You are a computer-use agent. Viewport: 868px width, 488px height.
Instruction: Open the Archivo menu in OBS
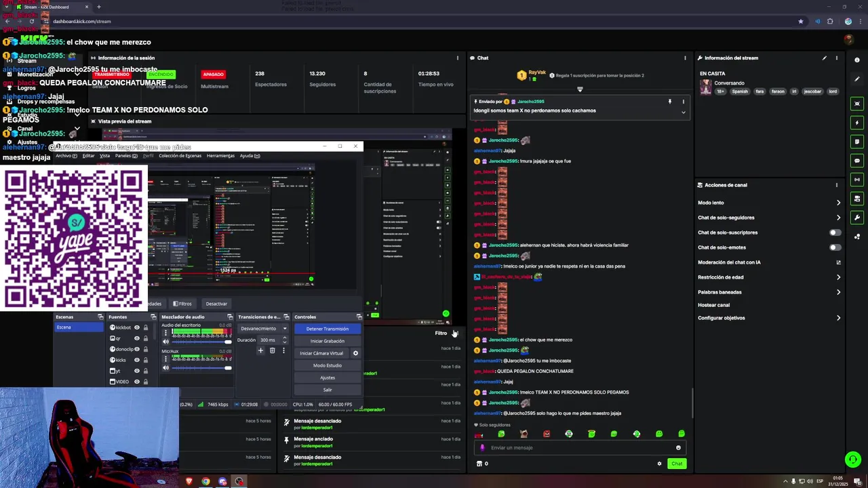tap(66, 156)
